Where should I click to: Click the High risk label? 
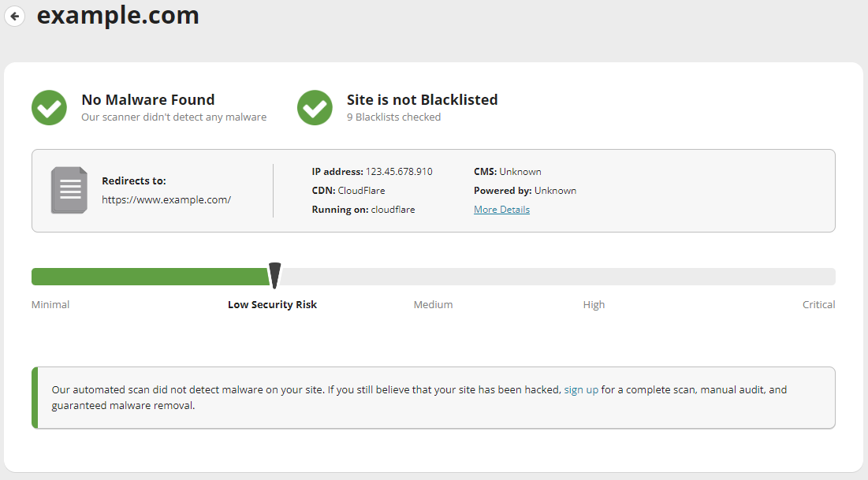click(594, 304)
